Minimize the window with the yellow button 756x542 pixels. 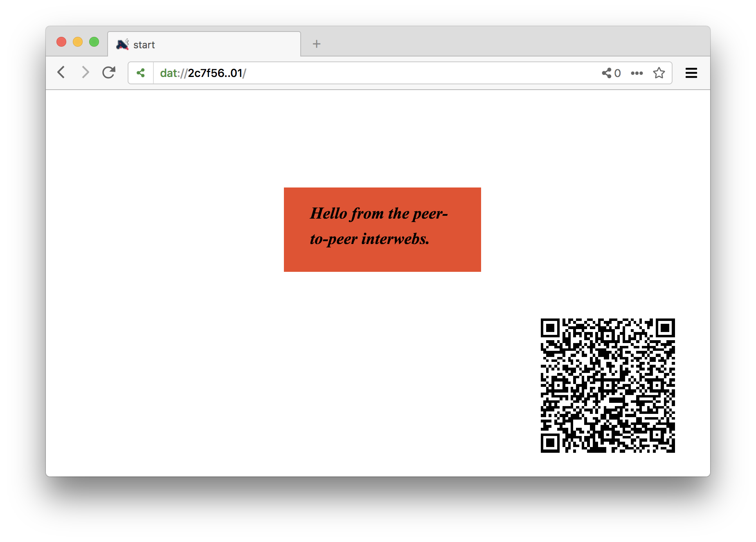[x=78, y=42]
